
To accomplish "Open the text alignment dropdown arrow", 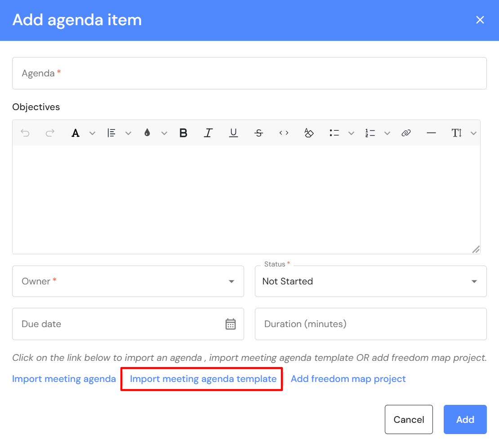I will click(128, 133).
